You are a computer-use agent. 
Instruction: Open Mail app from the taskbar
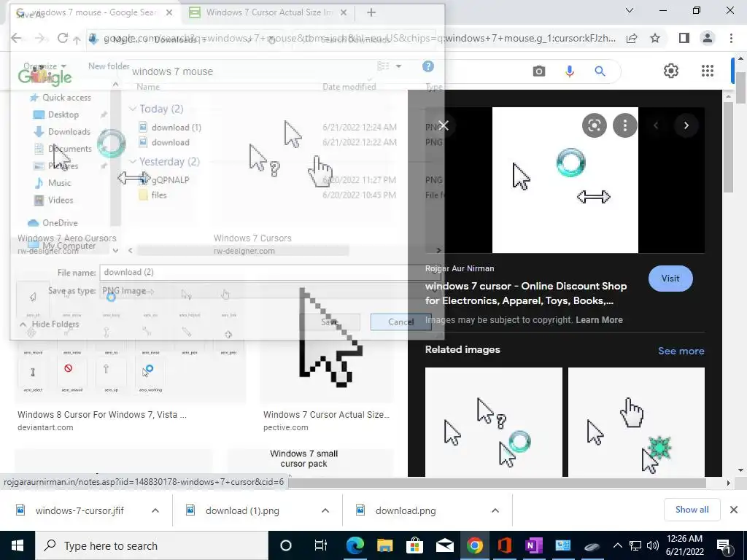(444, 545)
